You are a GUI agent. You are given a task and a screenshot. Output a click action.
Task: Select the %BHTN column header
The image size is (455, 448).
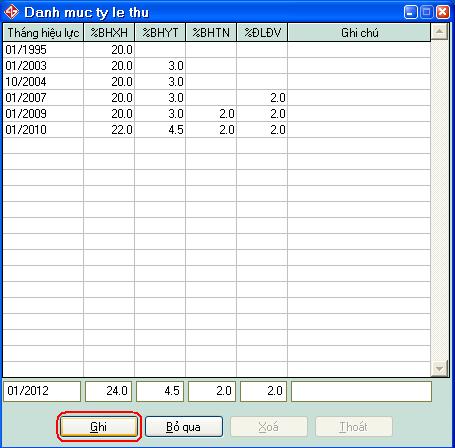click(211, 33)
